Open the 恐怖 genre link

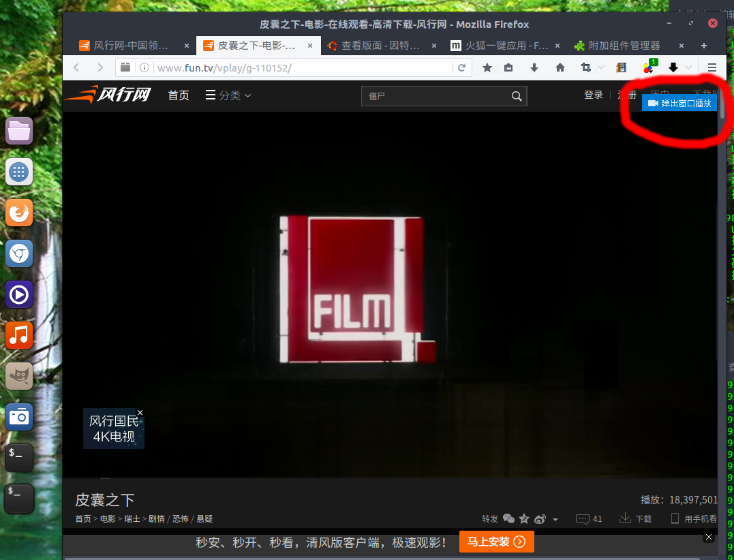(x=180, y=519)
